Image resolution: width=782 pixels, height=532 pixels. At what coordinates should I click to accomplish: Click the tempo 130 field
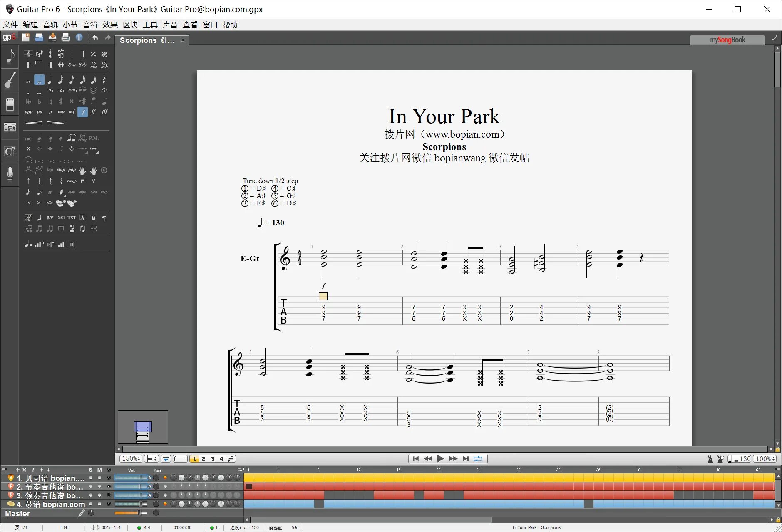coord(740,459)
